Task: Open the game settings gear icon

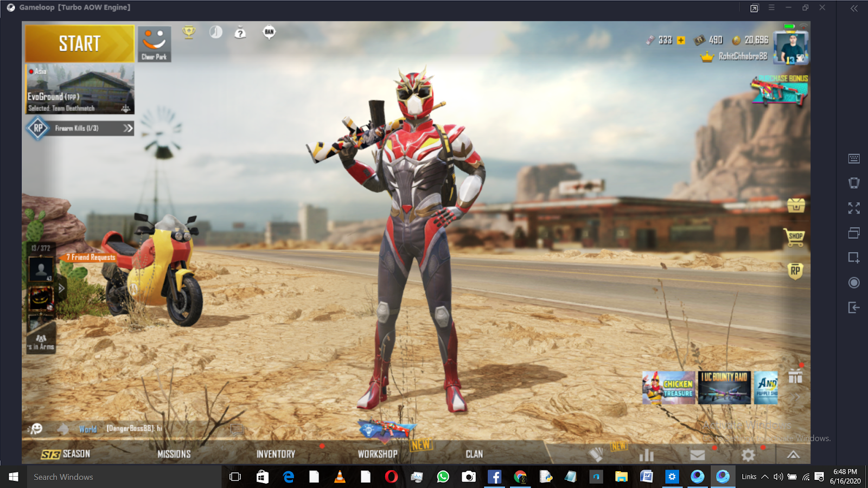Action: 748,455
